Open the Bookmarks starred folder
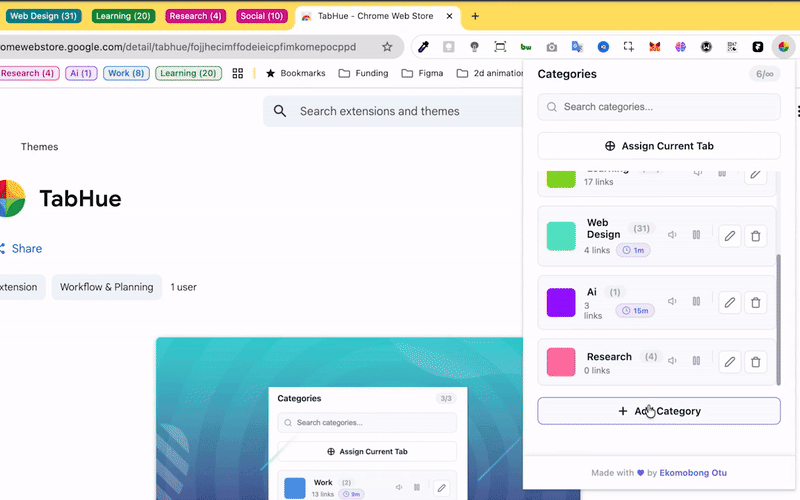 (295, 73)
